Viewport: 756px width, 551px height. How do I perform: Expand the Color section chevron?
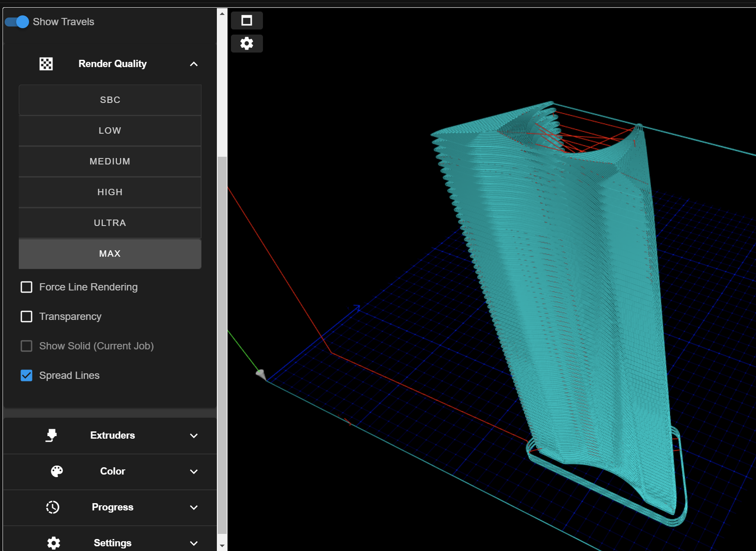pos(194,472)
